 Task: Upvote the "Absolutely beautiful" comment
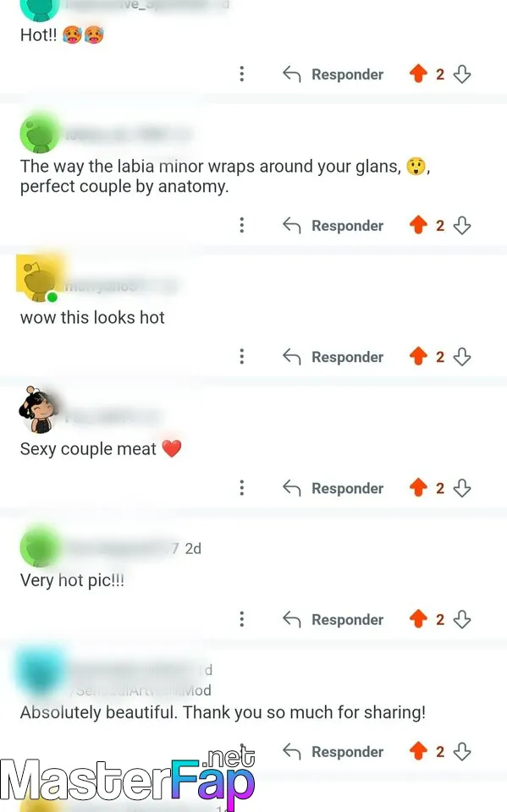click(418, 751)
